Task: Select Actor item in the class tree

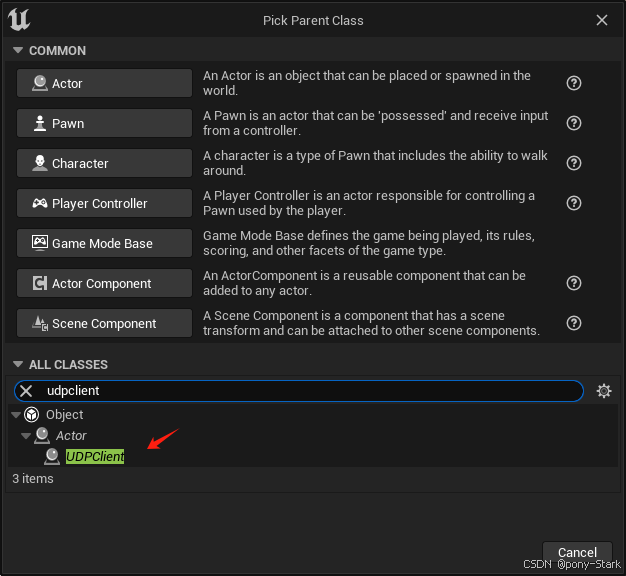Action: point(71,435)
